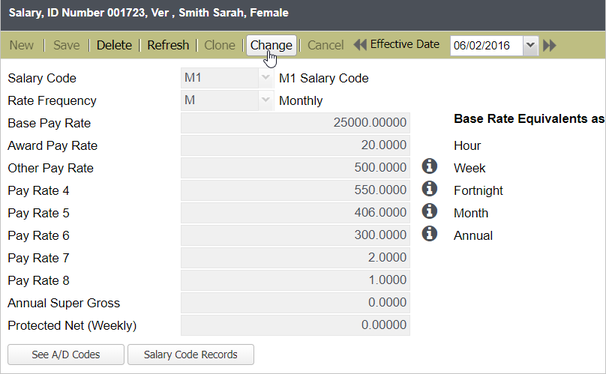Select the Protected Net (Weekly) field

[x=295, y=325]
